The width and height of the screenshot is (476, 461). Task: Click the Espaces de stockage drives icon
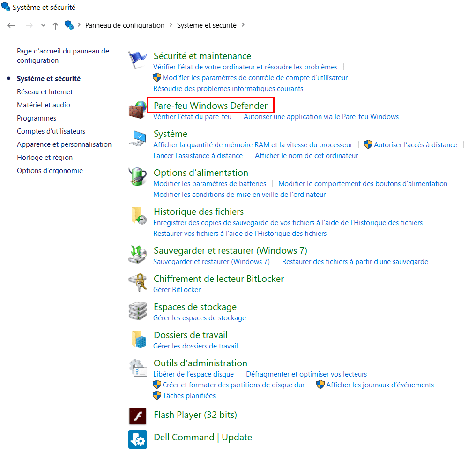138,311
